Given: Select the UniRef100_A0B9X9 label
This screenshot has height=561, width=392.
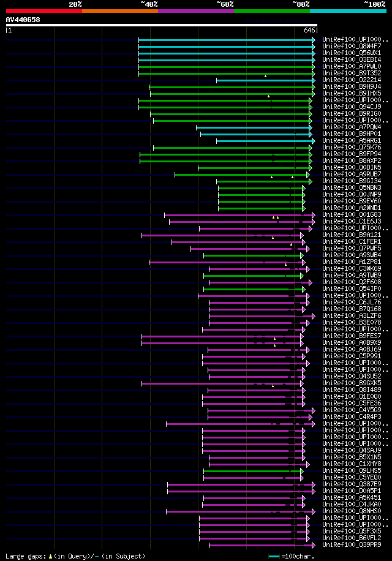Looking at the screenshot, I should (352, 343).
